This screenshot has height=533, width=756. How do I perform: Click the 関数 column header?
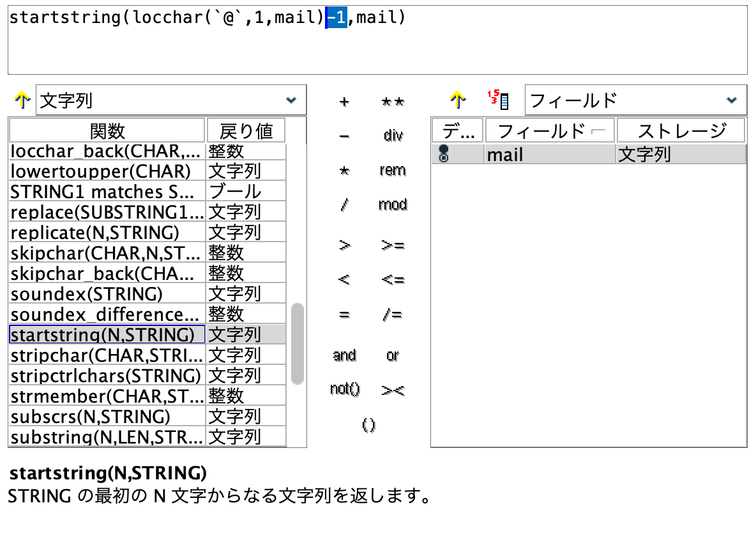[107, 130]
